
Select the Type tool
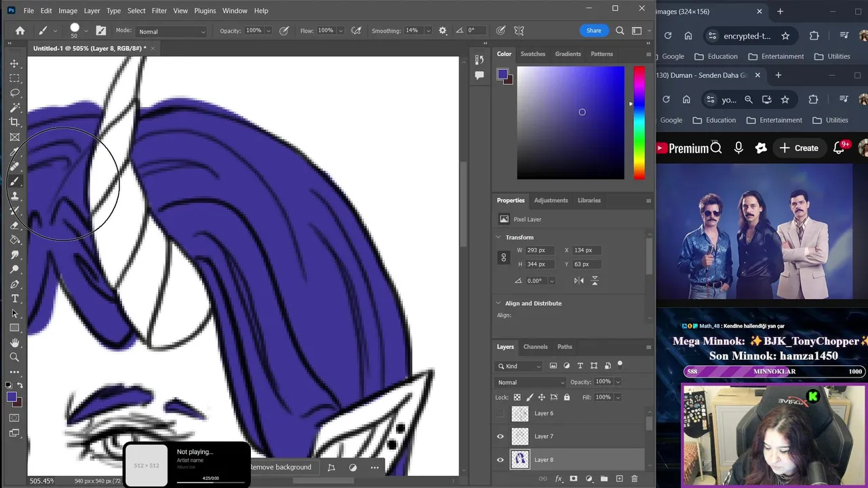tap(14, 299)
